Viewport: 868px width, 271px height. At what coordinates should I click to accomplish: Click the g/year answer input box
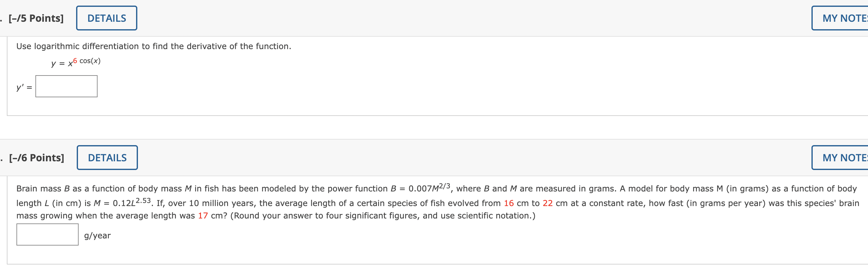coord(47,236)
